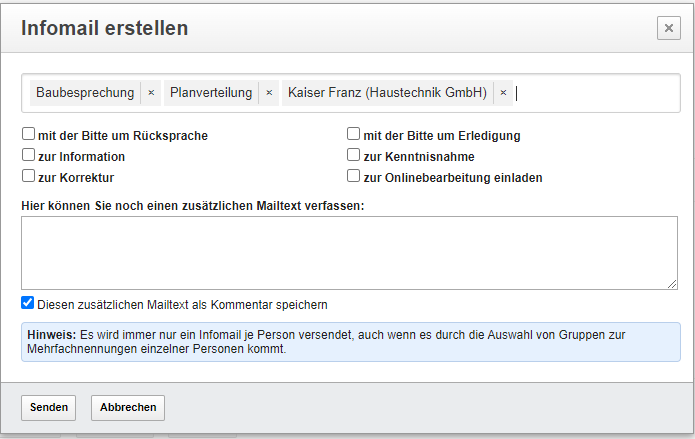Close the Infomail erstellen dialog

click(x=669, y=29)
